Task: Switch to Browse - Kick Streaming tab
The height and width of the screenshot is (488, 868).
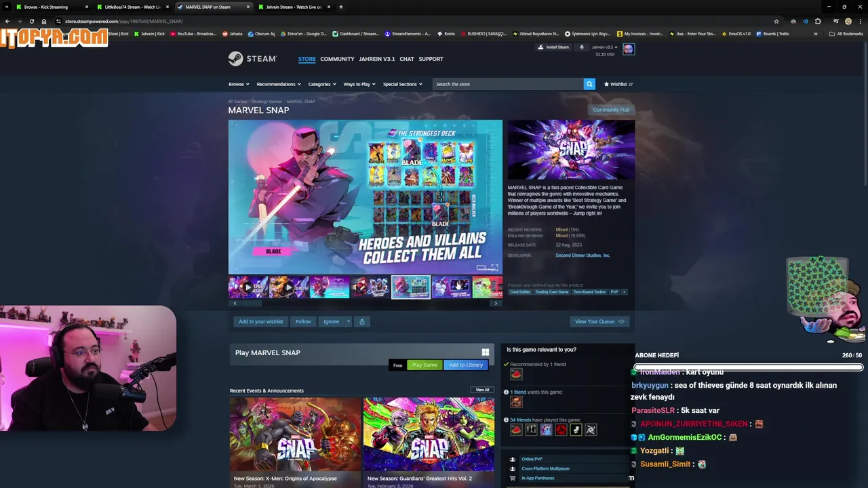Action: coord(52,7)
